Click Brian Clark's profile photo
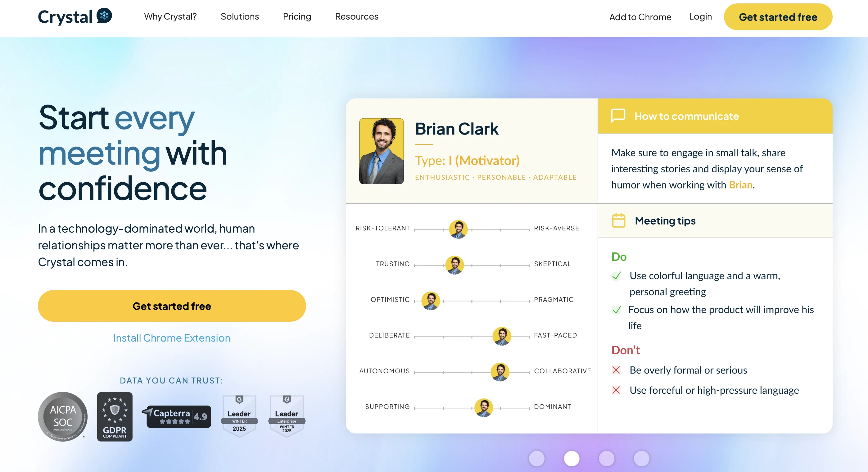The image size is (868, 472). 381,151
